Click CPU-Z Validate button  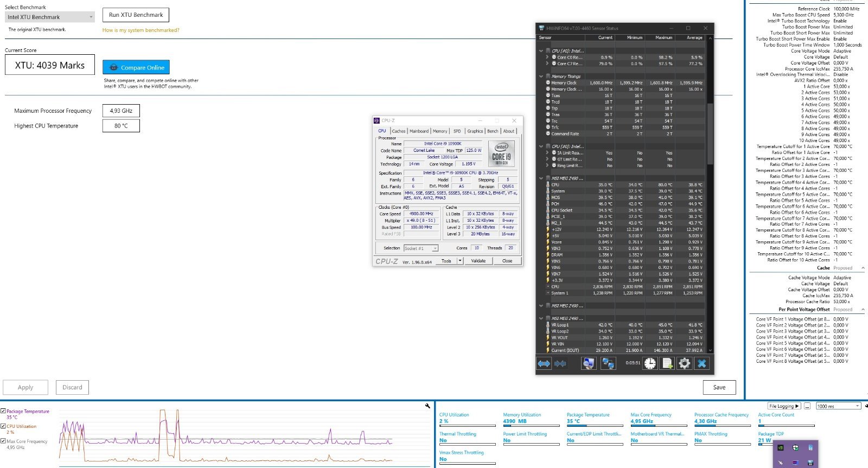point(478,261)
